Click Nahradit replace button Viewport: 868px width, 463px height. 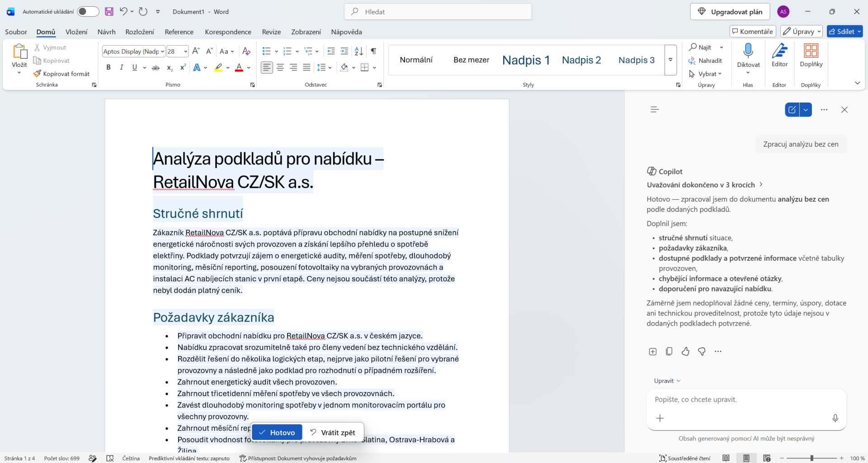click(705, 61)
